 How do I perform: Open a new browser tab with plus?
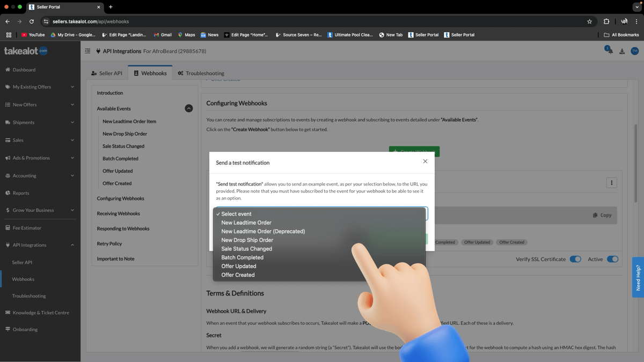[111, 7]
